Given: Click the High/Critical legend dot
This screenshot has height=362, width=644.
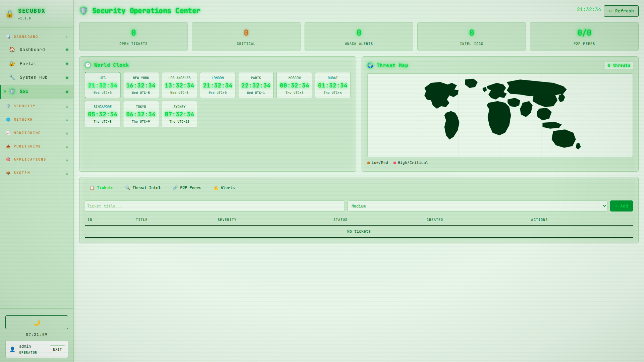Looking at the screenshot, I should (x=395, y=163).
